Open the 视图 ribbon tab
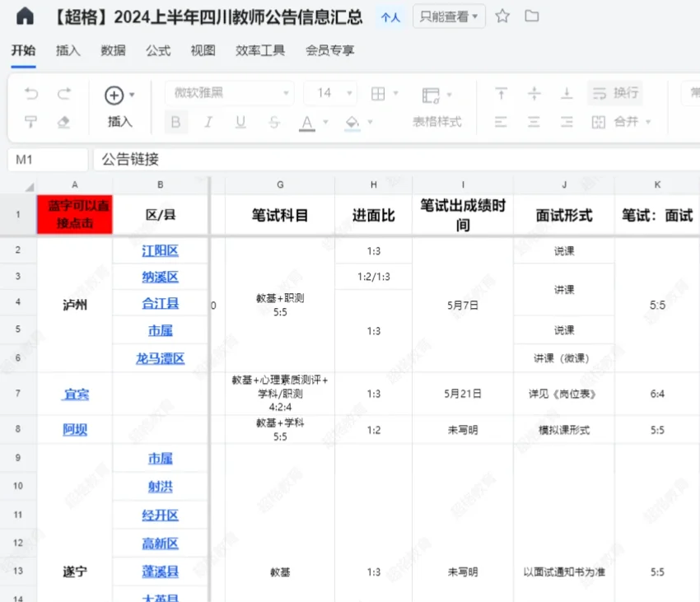 pos(201,51)
